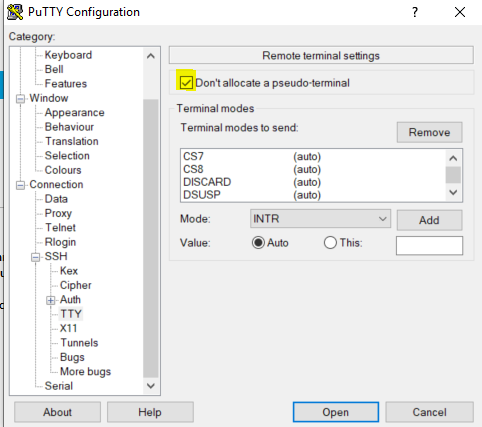Screen dimensions: 482x427
Task: Expand the Auth tree node
Action: [x=51, y=300]
